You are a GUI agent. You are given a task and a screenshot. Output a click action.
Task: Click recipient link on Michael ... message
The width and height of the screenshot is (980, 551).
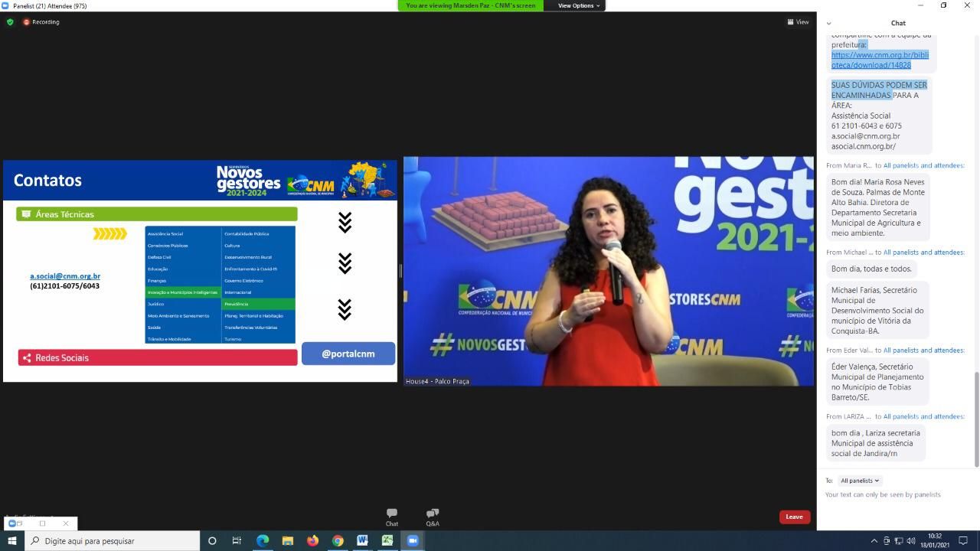pyautogui.click(x=923, y=253)
